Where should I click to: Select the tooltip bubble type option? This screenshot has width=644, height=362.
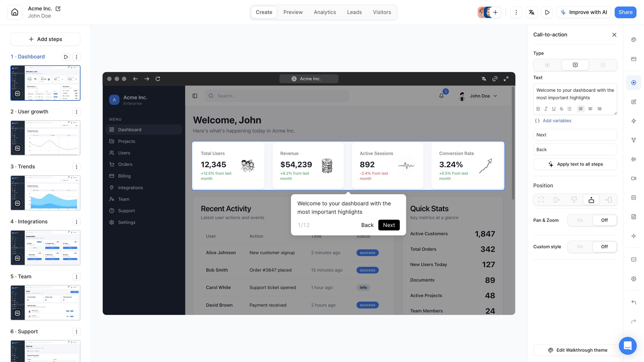pyautogui.click(x=575, y=65)
